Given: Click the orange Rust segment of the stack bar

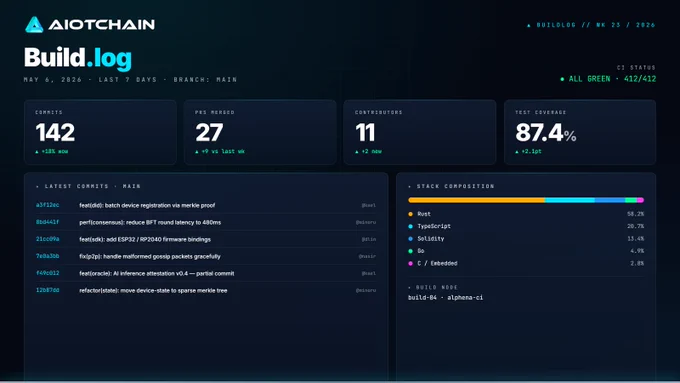Looking at the screenshot, I should coord(477,200).
